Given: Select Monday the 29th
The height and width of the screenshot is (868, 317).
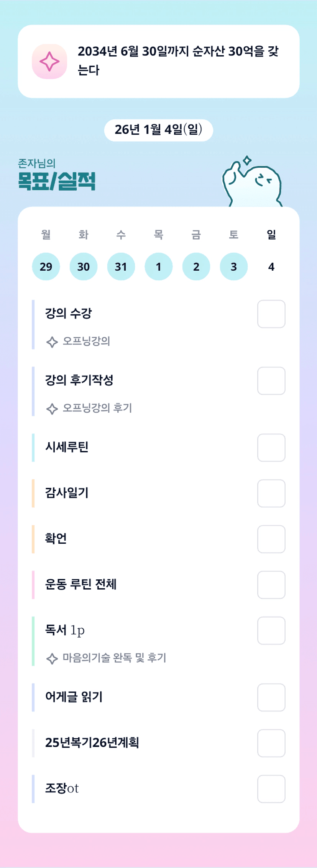Looking at the screenshot, I should (x=46, y=266).
